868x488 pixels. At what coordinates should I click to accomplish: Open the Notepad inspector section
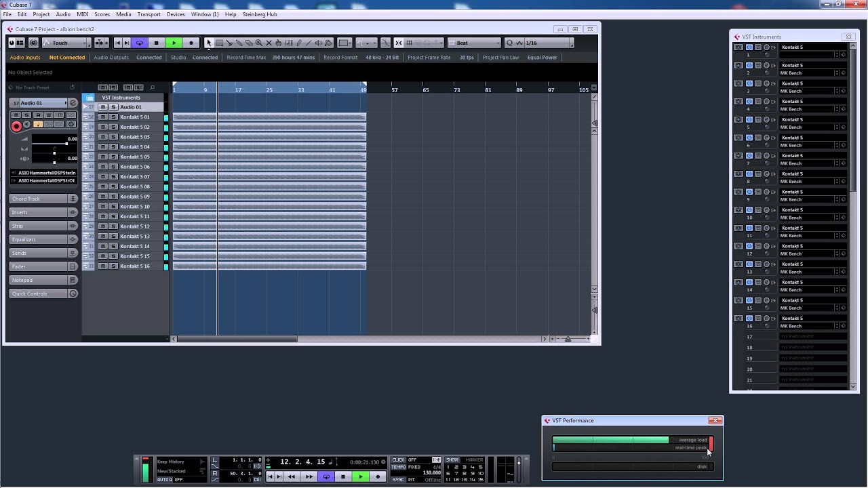43,280
